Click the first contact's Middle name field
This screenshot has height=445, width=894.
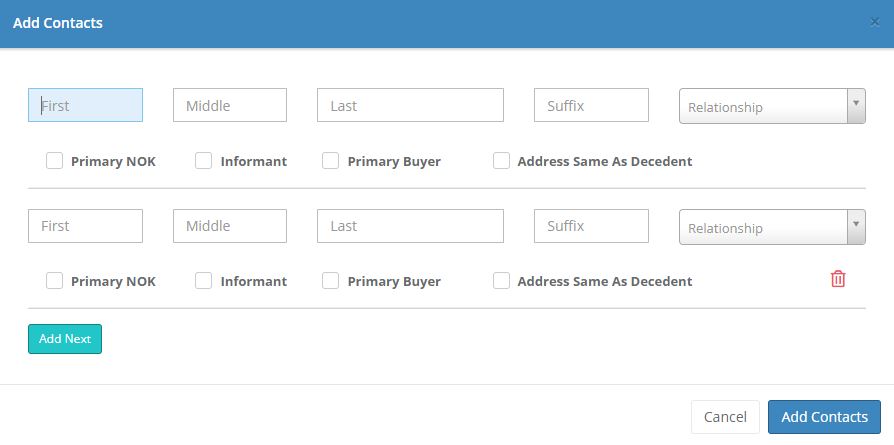[x=229, y=105]
